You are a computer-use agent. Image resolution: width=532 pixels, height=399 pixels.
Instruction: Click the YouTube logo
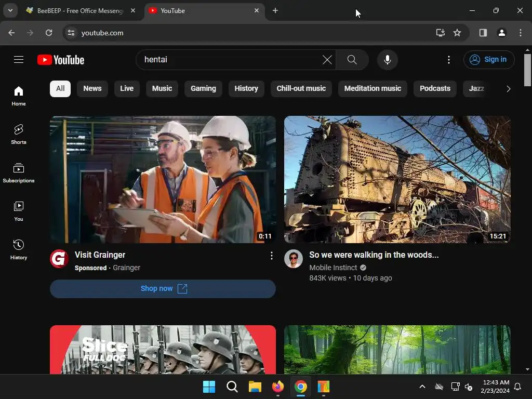pyautogui.click(x=61, y=60)
